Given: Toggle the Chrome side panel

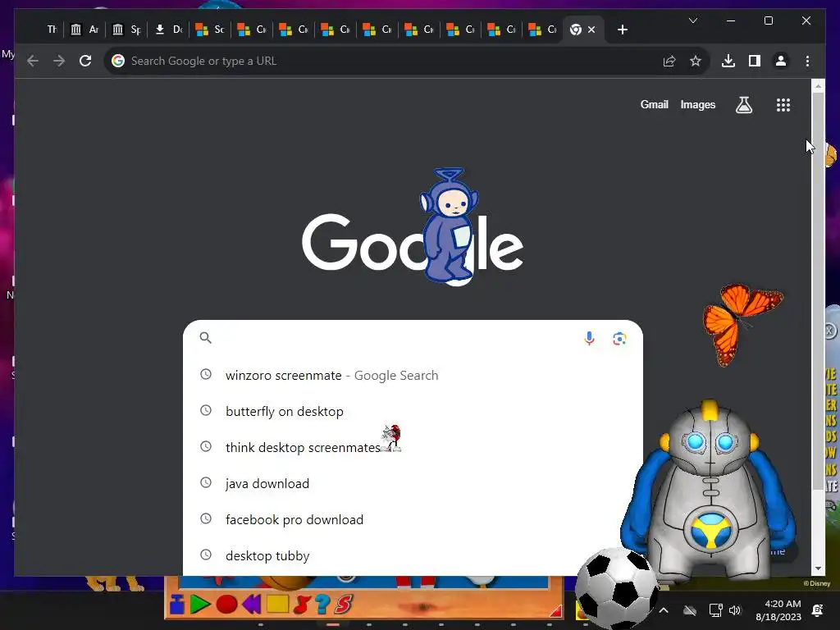Looking at the screenshot, I should pyautogui.click(x=755, y=61).
